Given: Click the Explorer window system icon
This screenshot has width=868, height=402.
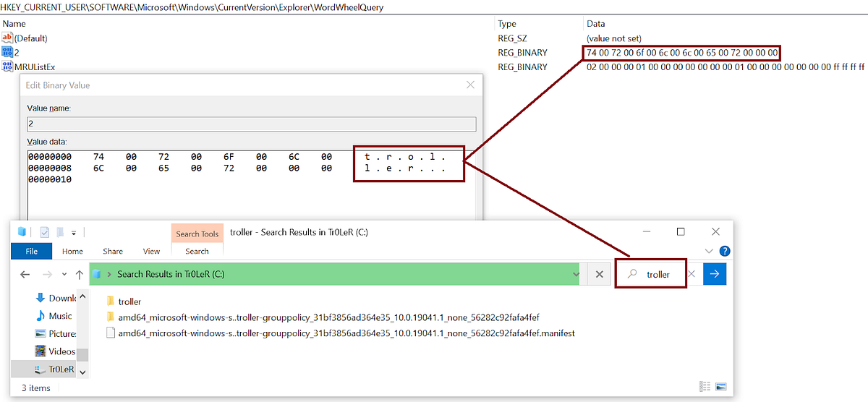Looking at the screenshot, I should tap(22, 232).
